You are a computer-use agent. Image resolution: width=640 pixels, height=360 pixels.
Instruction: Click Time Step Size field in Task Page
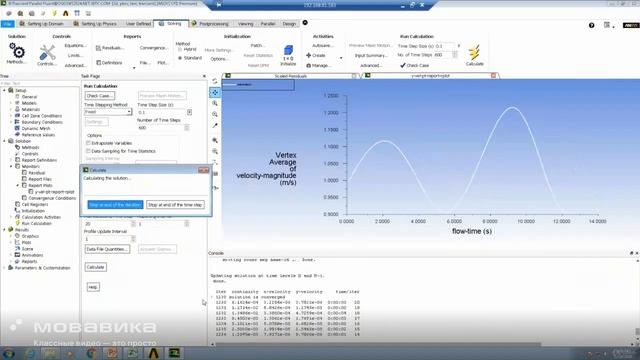[x=162, y=112]
